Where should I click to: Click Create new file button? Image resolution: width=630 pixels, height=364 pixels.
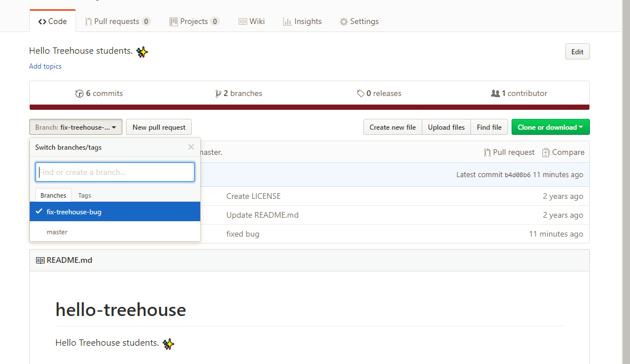(x=393, y=127)
